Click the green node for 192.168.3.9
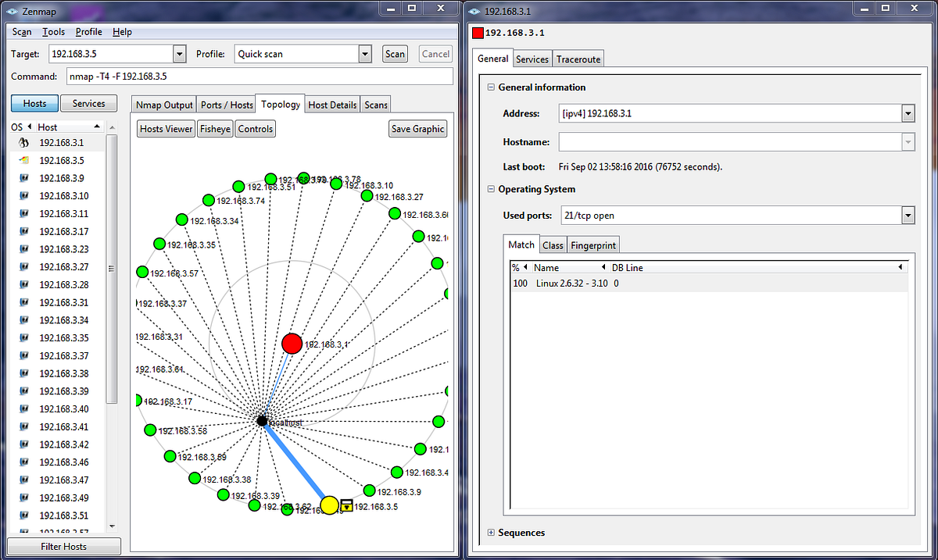This screenshot has width=938, height=560. coord(369,490)
